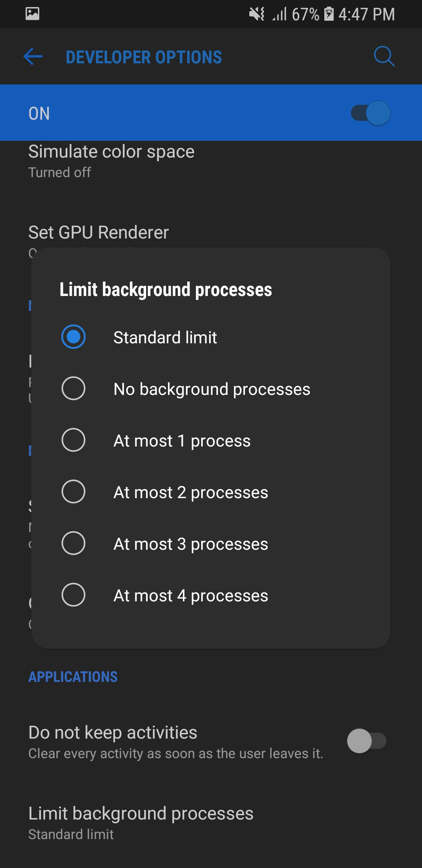The image size is (422, 868).
Task: Open the Simulate color space setting
Action: coord(111,160)
